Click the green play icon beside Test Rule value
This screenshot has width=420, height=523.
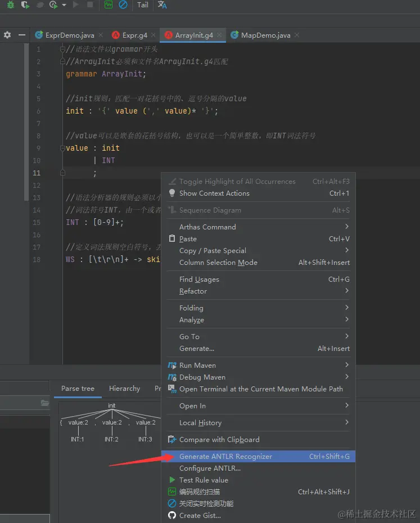pos(172,480)
